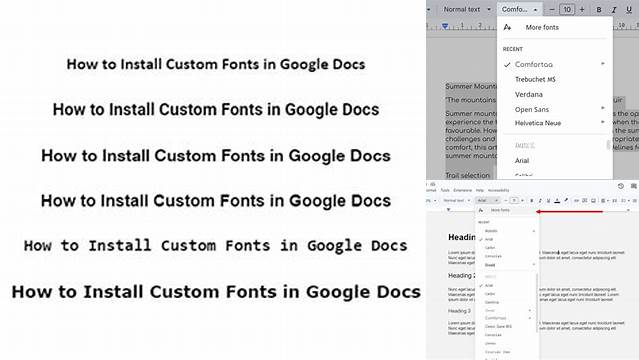Open the comments icon at lower window top-right
This screenshot has height=360, width=639.
pyautogui.click(x=634, y=186)
